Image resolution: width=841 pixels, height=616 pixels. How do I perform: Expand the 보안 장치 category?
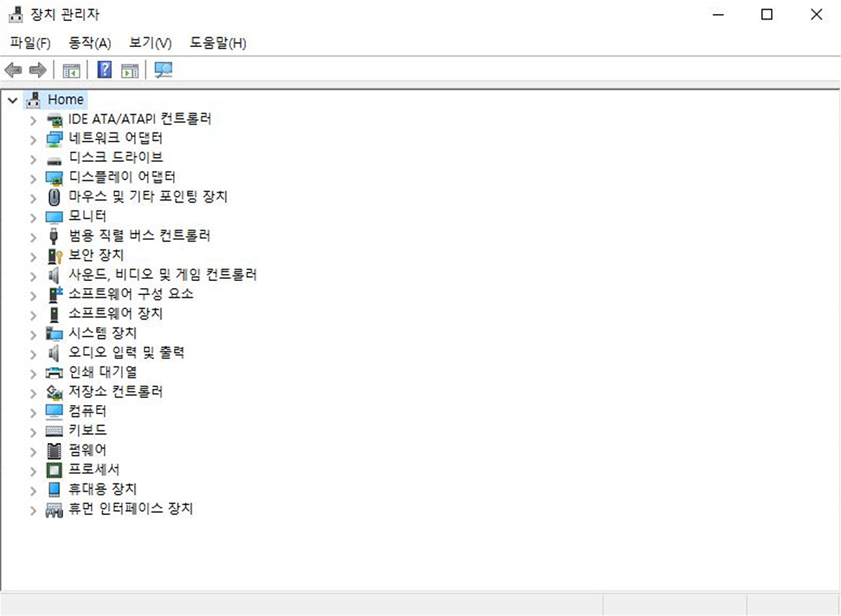[x=33, y=256]
